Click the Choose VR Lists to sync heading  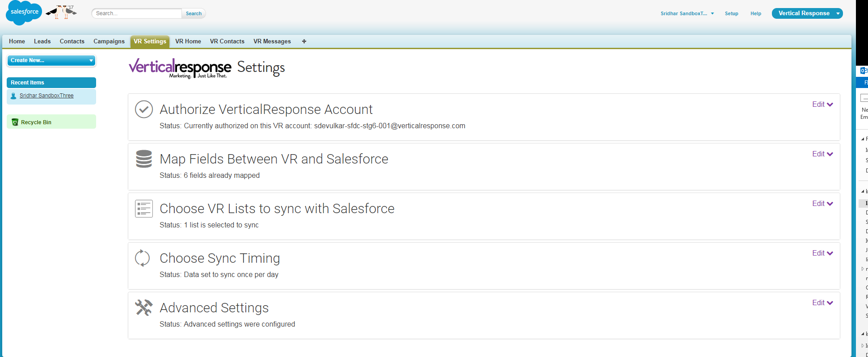click(x=277, y=209)
